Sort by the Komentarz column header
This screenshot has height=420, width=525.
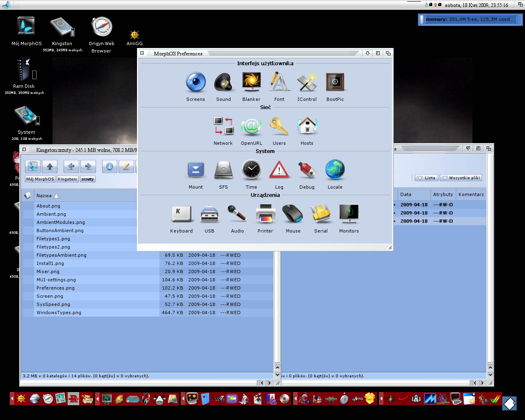tap(471, 194)
